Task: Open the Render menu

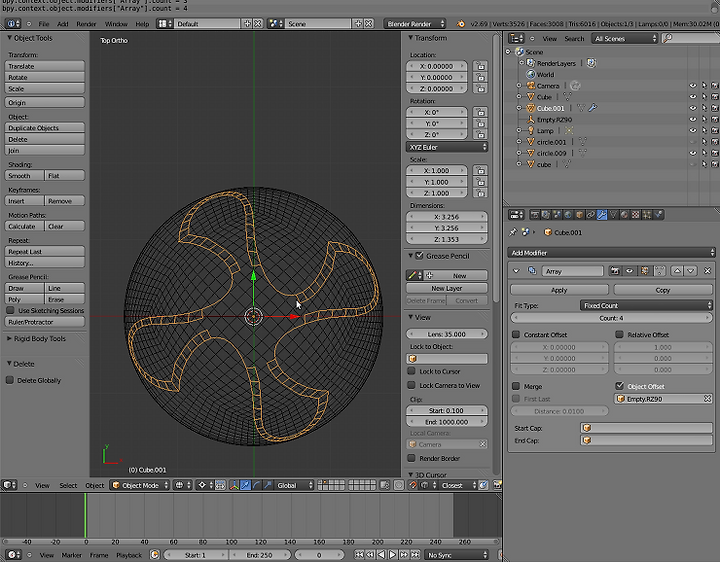Action: [x=86, y=24]
